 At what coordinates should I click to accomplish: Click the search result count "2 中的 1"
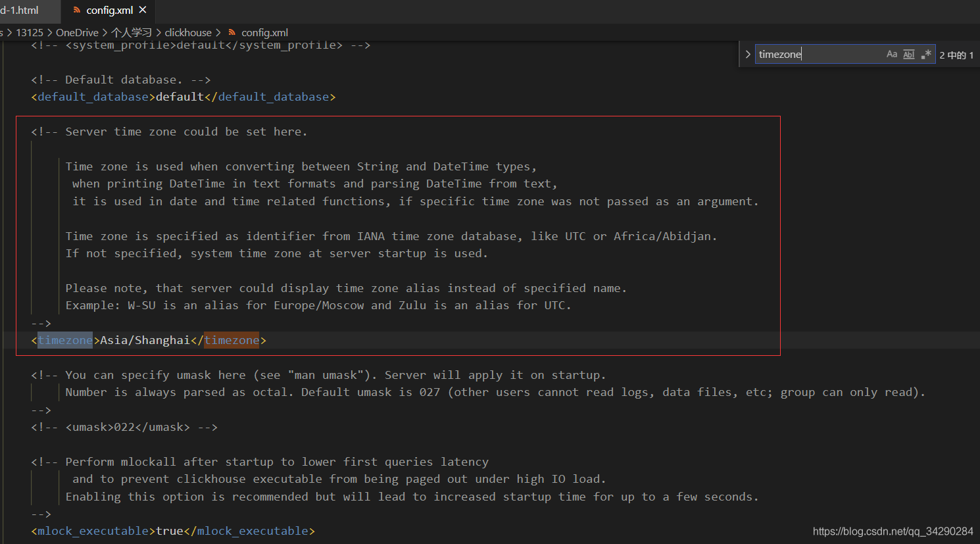tap(956, 55)
